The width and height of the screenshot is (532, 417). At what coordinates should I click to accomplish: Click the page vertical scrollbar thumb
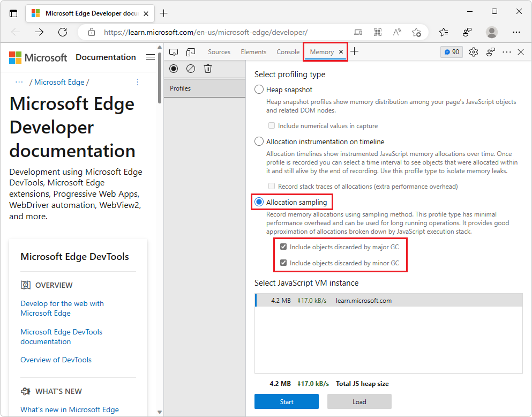[160, 78]
